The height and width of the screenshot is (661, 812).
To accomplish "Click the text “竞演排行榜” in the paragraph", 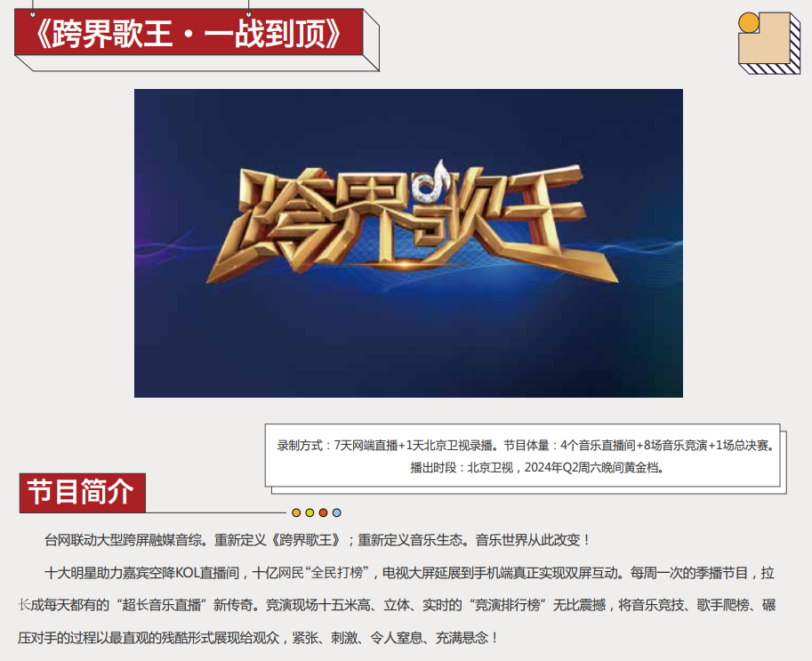I will tap(509, 605).
